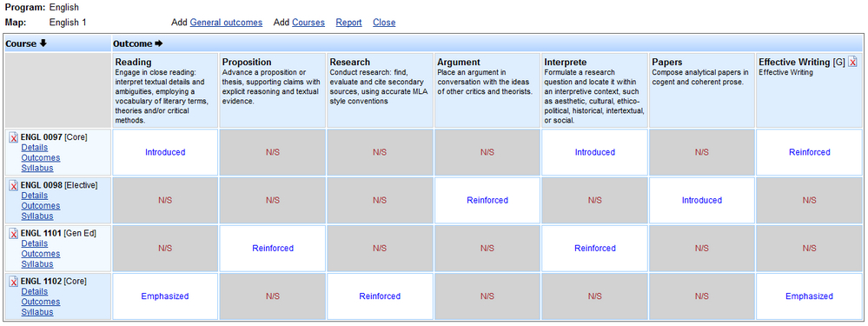Click N/S in ENGL 1102 Argument cell

pyautogui.click(x=487, y=296)
